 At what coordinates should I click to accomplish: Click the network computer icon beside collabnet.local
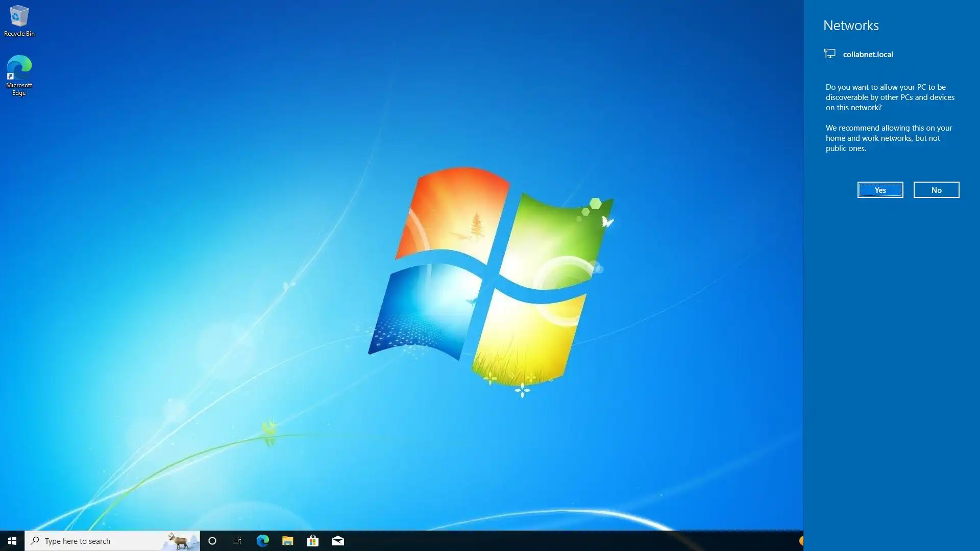click(x=830, y=54)
